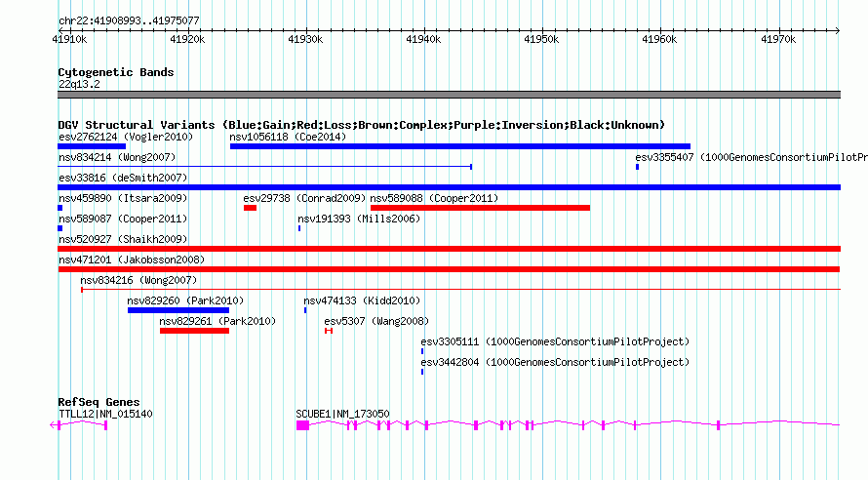The width and height of the screenshot is (868, 480).
Task: Select the red esv29738 (Conrad2009) loss bar
Action: click(251, 208)
